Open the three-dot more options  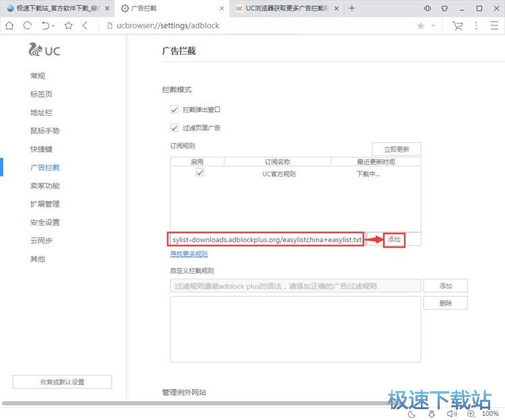coord(476,26)
